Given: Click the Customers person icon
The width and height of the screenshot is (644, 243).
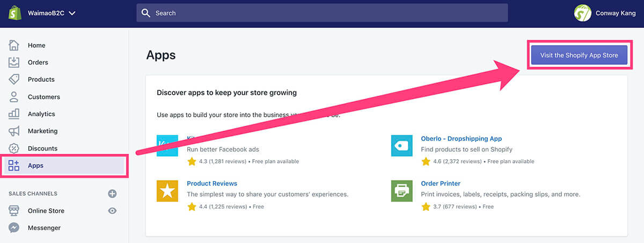Looking at the screenshot, I should click(x=14, y=97).
